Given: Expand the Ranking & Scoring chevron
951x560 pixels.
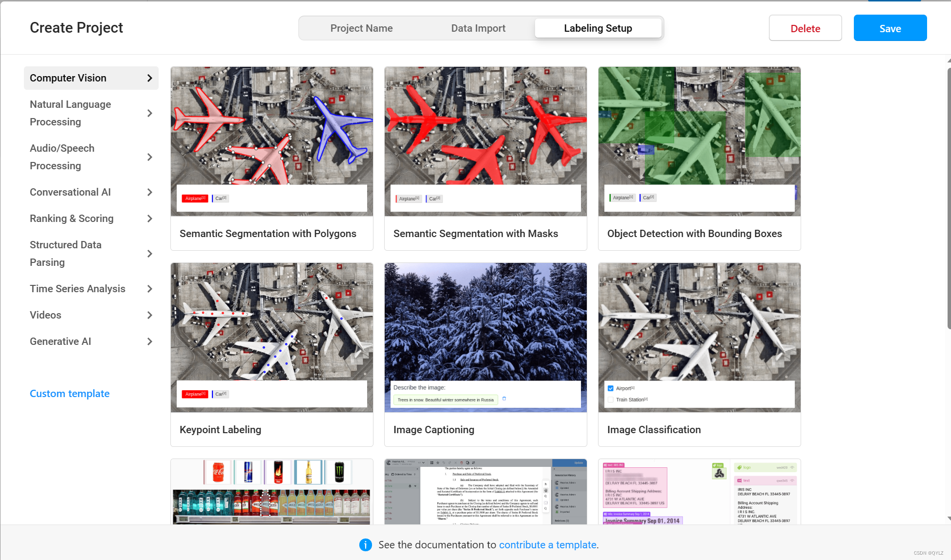Looking at the screenshot, I should (150, 219).
